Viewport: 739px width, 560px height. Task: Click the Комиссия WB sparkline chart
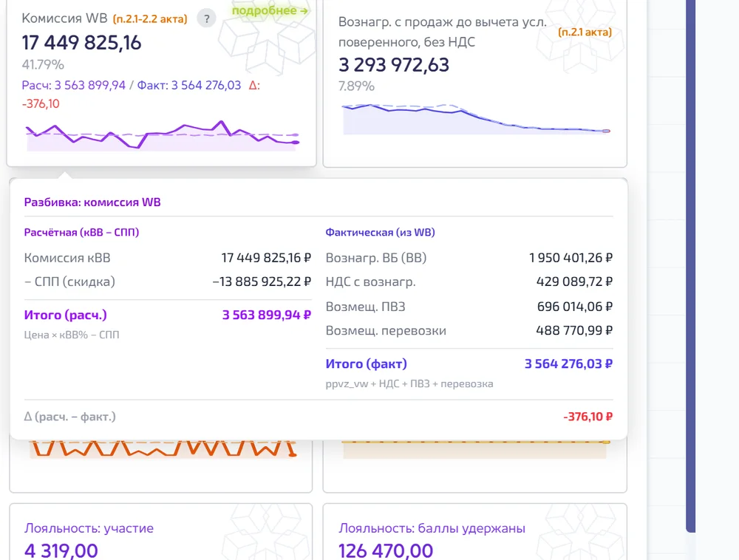(x=162, y=136)
